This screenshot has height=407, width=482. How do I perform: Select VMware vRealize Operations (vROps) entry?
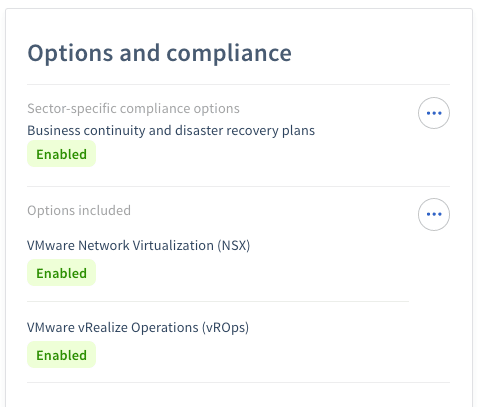click(138, 328)
